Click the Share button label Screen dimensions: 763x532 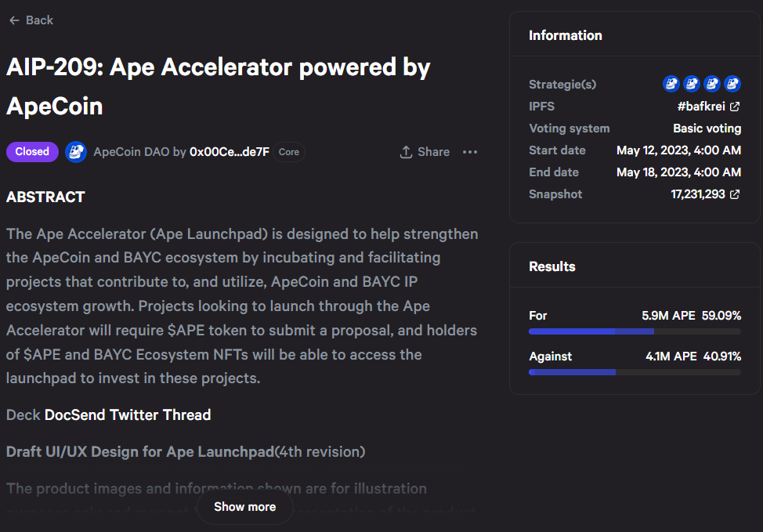433,152
